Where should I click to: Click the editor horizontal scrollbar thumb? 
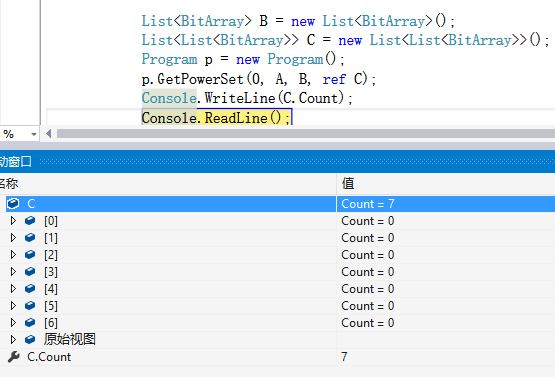click(x=306, y=134)
